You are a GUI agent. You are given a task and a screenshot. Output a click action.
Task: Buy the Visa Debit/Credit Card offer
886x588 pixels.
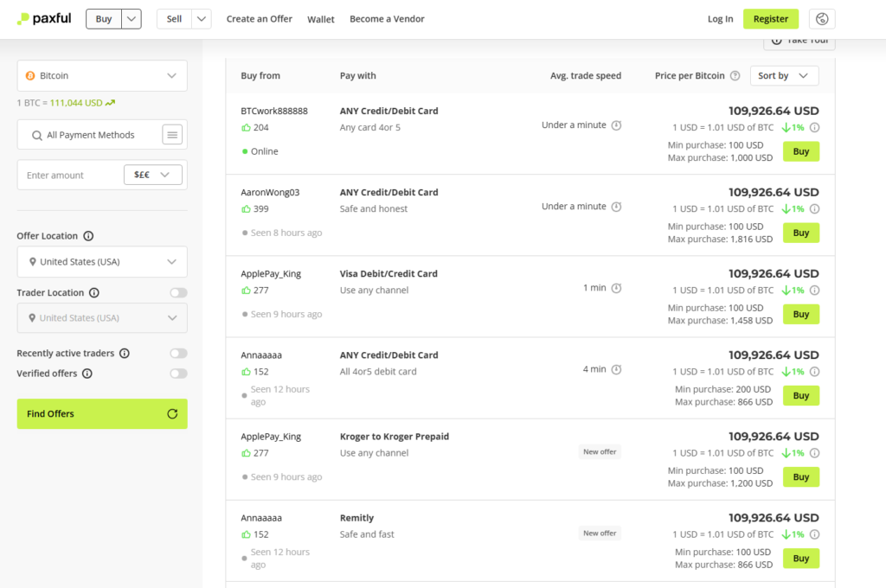[x=800, y=314]
